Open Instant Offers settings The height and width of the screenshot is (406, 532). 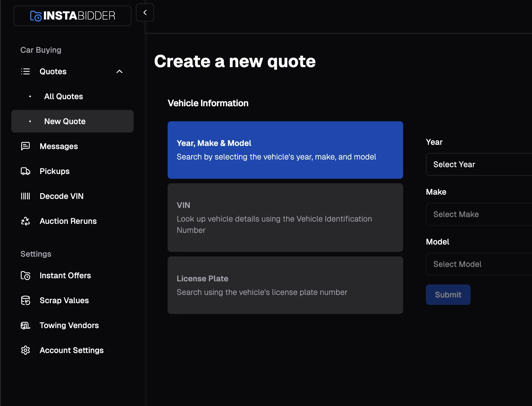point(72,275)
